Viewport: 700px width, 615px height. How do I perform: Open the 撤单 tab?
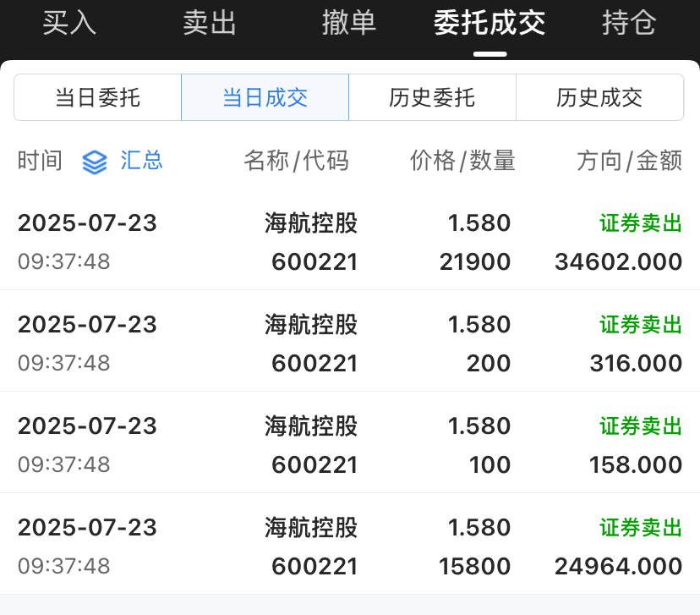pyautogui.click(x=349, y=22)
